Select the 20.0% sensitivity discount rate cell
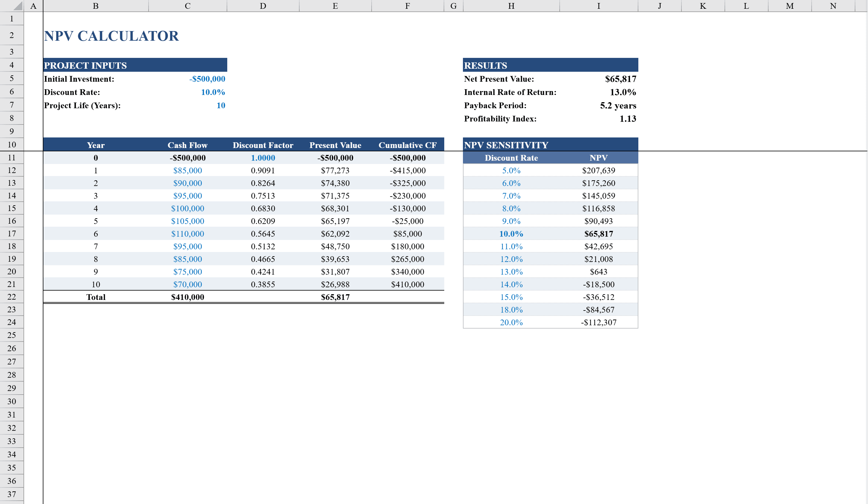 tap(511, 322)
